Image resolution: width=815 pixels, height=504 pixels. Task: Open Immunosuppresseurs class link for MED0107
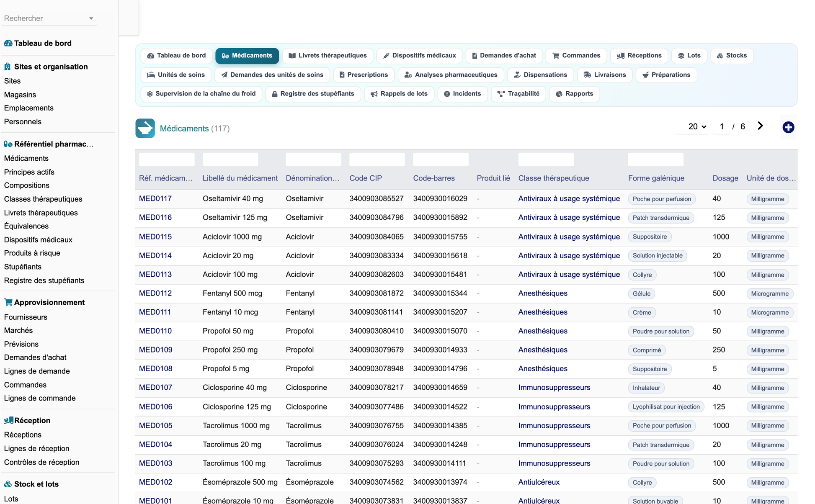tap(554, 387)
